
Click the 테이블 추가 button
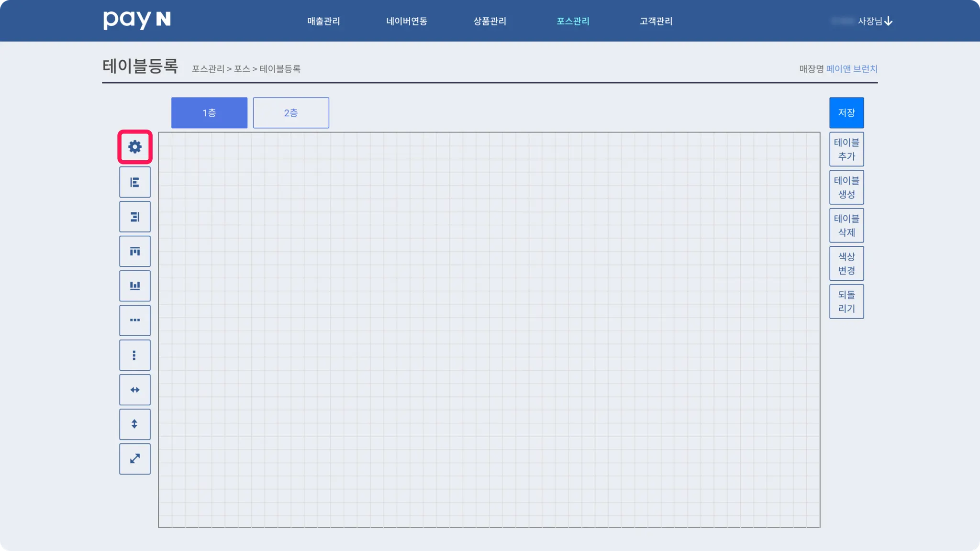pos(846,149)
